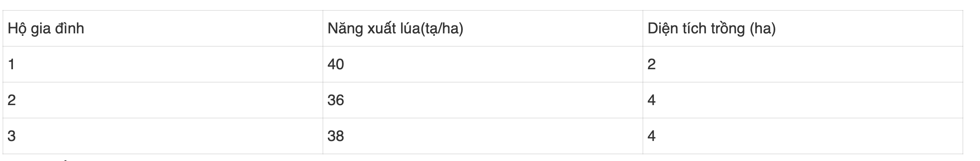Select household number 1 cell
Image resolution: width=980 pixels, height=161 pixels.
tap(163, 64)
